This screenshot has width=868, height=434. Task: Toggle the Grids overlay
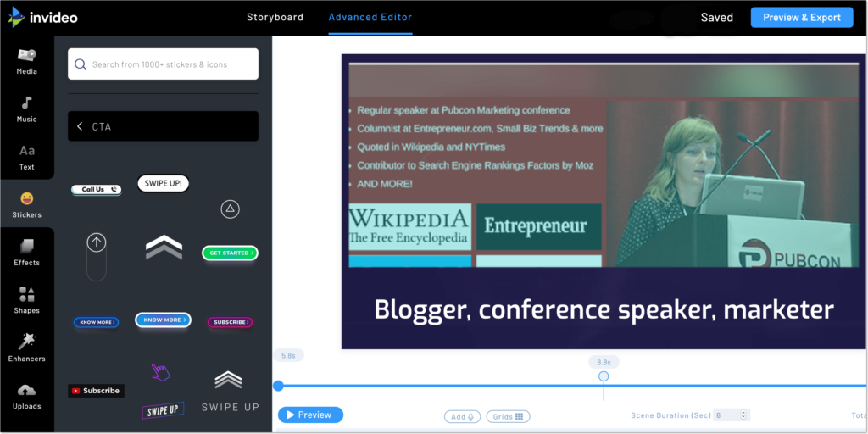pos(509,416)
